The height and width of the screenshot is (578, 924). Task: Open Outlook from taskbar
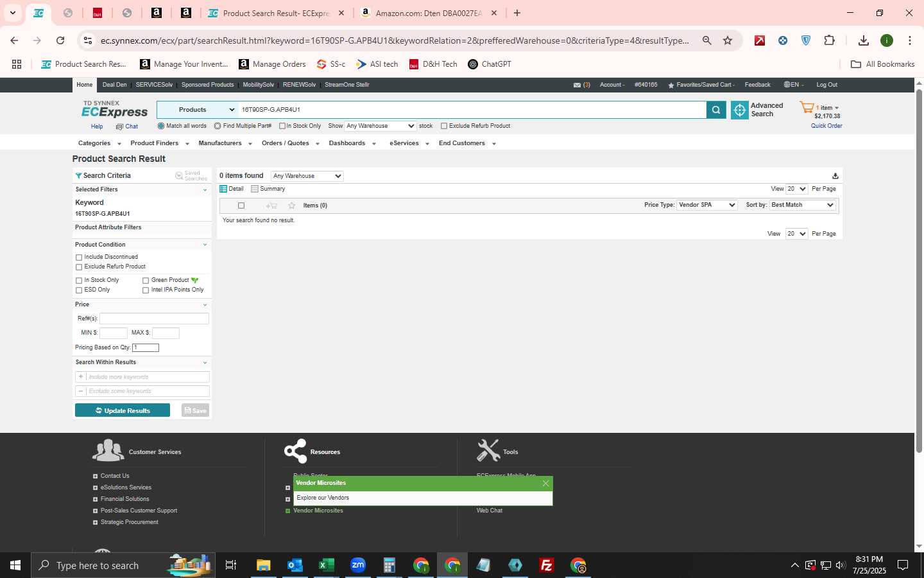pos(295,565)
